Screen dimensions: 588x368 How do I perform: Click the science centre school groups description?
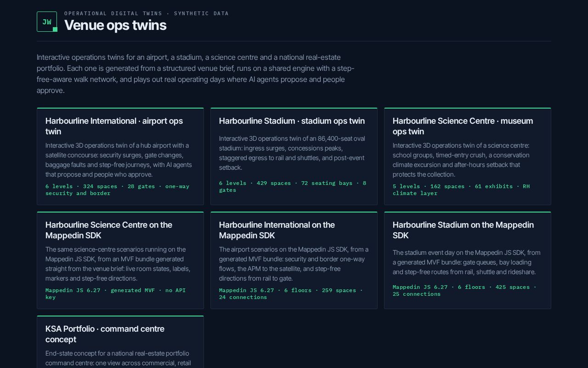tap(461, 160)
